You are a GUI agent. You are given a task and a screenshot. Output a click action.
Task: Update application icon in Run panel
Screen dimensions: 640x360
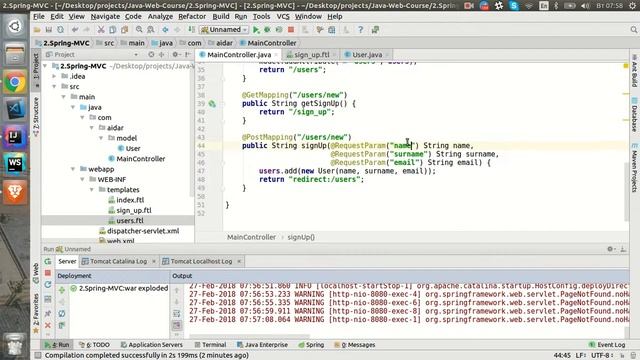(48, 284)
